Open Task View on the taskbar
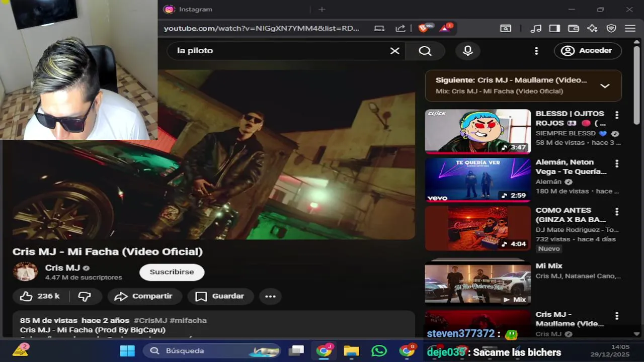 coord(297,351)
